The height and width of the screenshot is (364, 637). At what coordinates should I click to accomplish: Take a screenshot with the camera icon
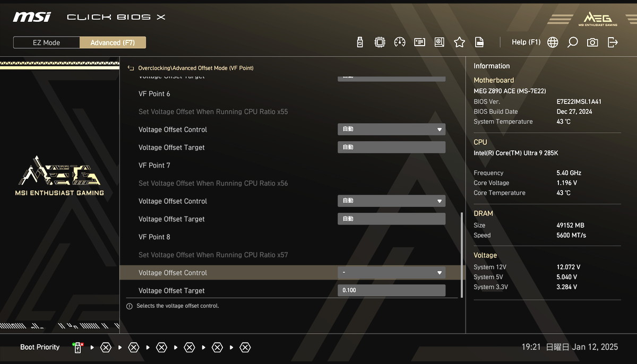coord(592,42)
